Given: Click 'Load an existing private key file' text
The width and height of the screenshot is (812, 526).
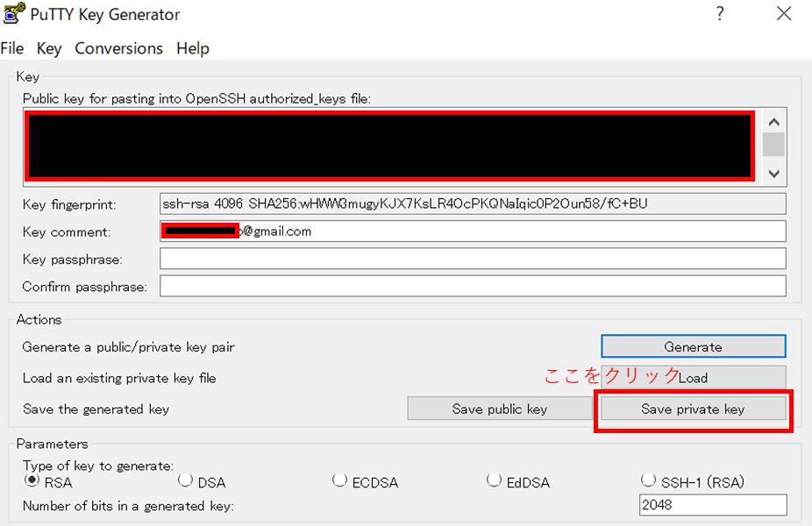Looking at the screenshot, I should click(119, 378).
